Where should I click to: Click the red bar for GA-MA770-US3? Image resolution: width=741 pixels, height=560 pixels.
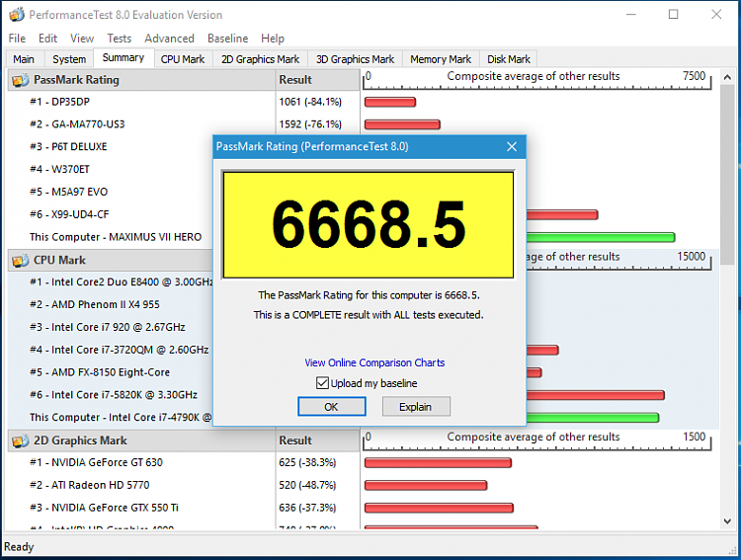tap(402, 124)
